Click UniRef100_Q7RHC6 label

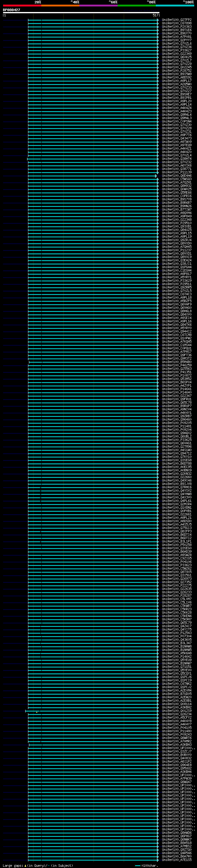[x=176, y=487]
